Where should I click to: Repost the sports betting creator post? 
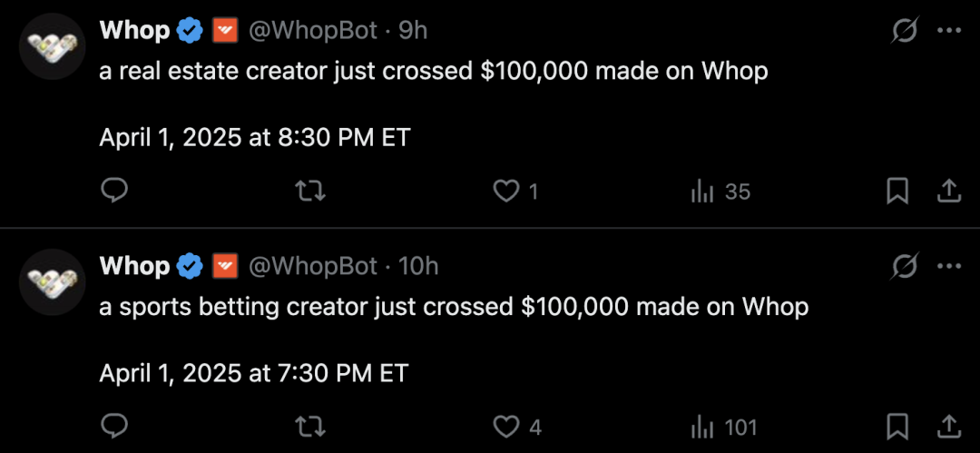pos(310,428)
